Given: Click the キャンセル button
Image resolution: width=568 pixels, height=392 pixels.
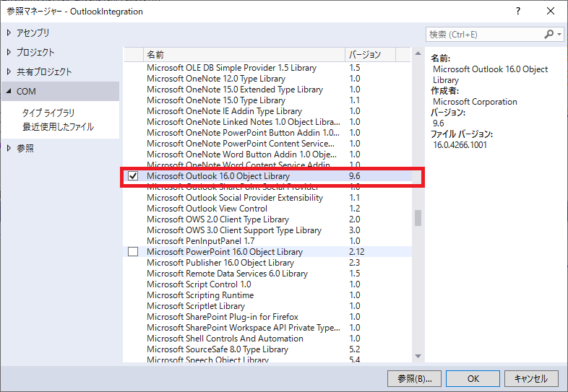Looking at the screenshot, I should pos(531,378).
